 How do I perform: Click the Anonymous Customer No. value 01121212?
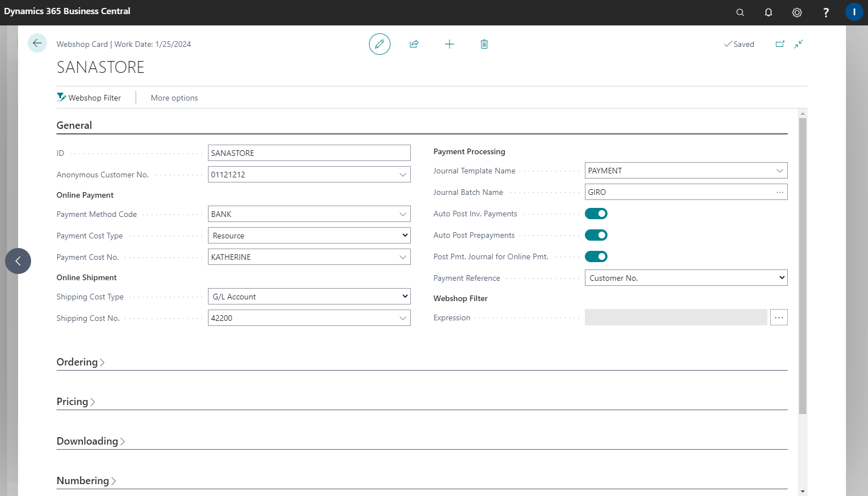point(228,175)
